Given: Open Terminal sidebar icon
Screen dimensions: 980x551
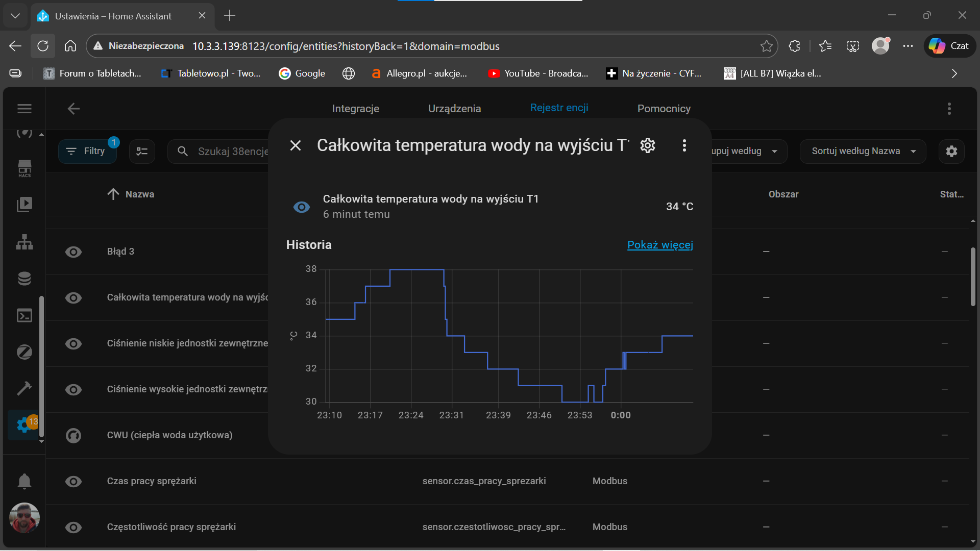Looking at the screenshot, I should coord(24,316).
